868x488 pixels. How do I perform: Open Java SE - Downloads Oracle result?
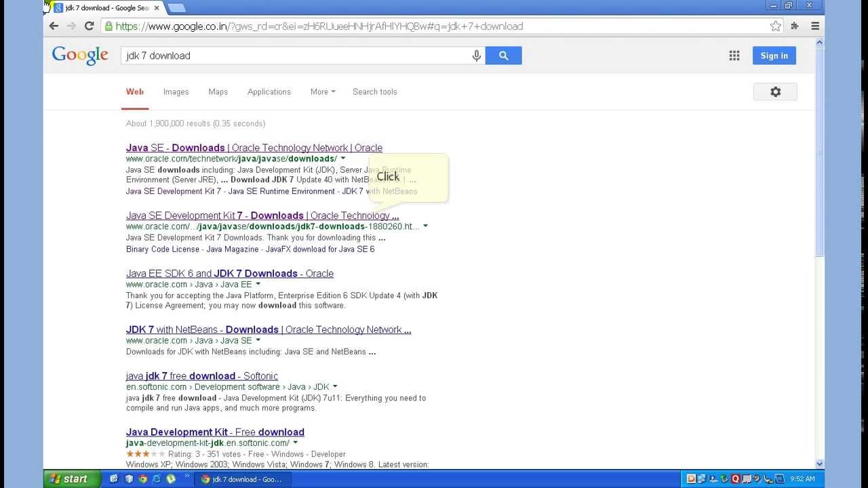click(254, 148)
